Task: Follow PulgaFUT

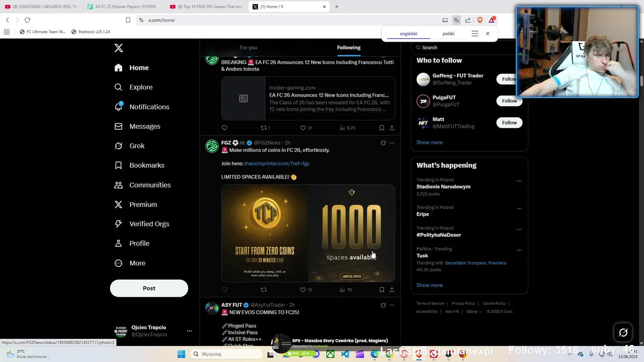Action: pos(509,101)
